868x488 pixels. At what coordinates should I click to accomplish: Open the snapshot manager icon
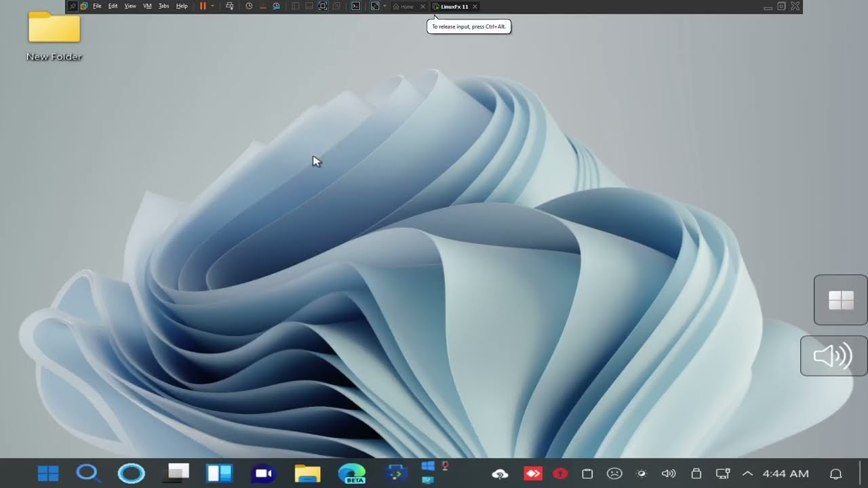tap(276, 6)
